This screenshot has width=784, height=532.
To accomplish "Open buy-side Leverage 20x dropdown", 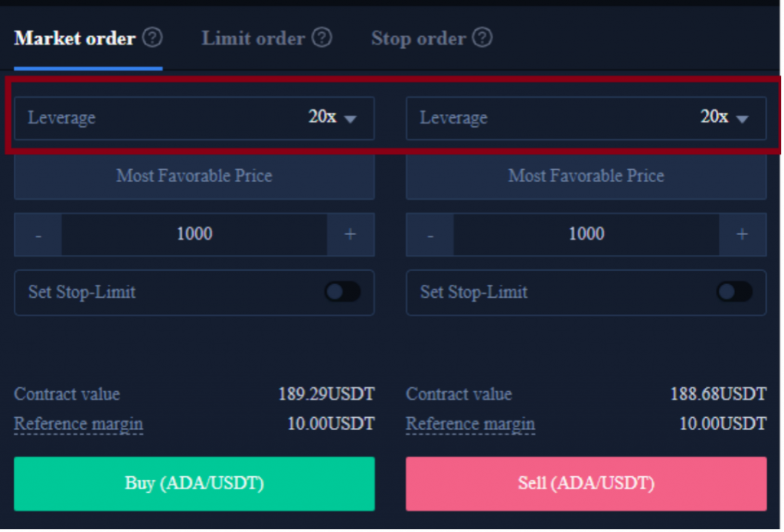I will tap(194, 118).
